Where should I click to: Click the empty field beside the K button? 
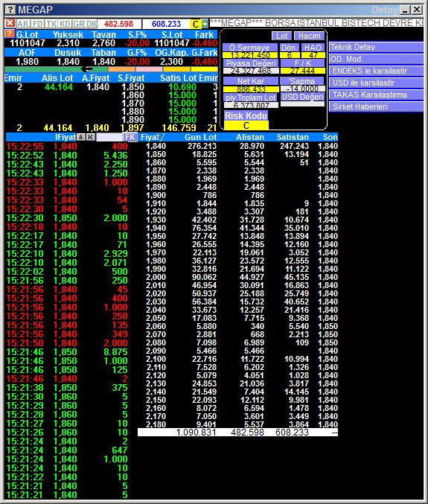pyautogui.click(x=109, y=137)
